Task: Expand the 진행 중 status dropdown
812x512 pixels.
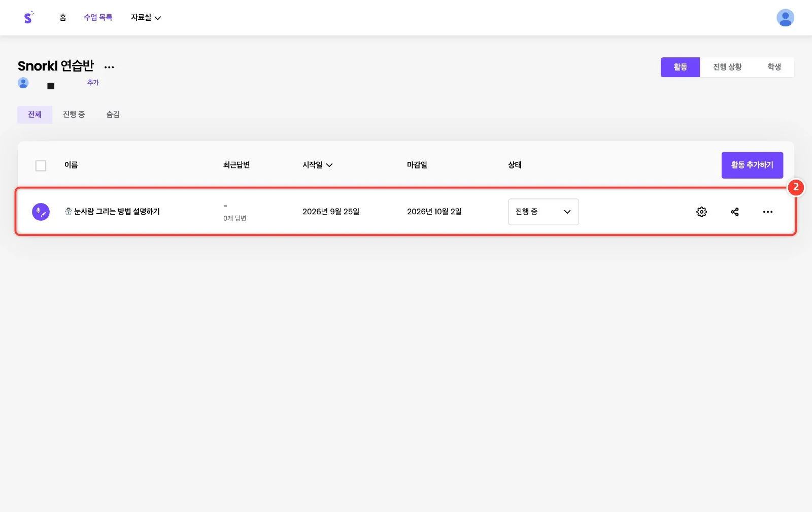Action: click(x=543, y=212)
